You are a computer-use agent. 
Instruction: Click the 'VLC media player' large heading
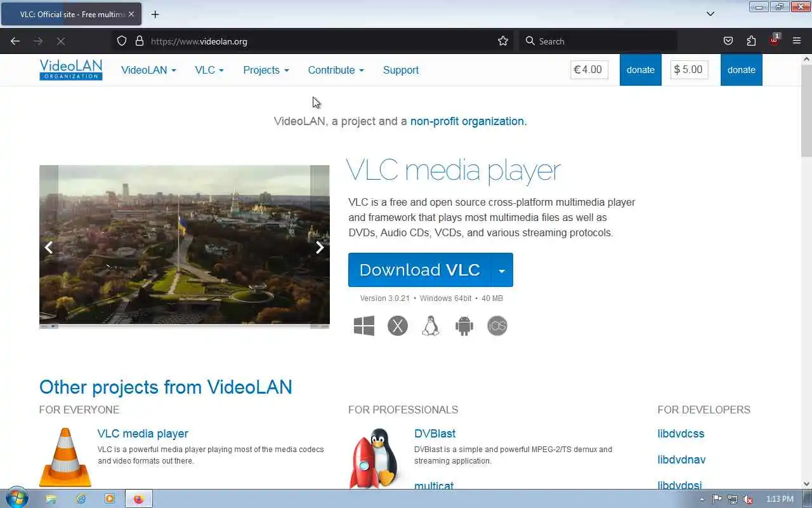[454, 170]
